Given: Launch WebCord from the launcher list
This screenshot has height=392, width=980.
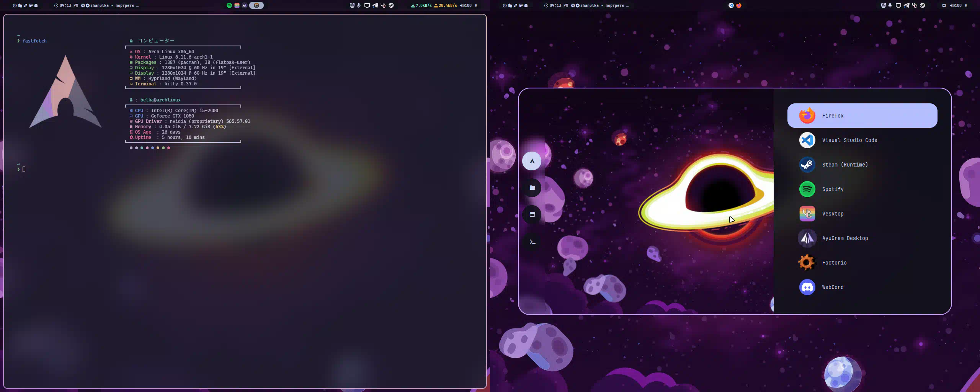Looking at the screenshot, I should click(x=862, y=287).
